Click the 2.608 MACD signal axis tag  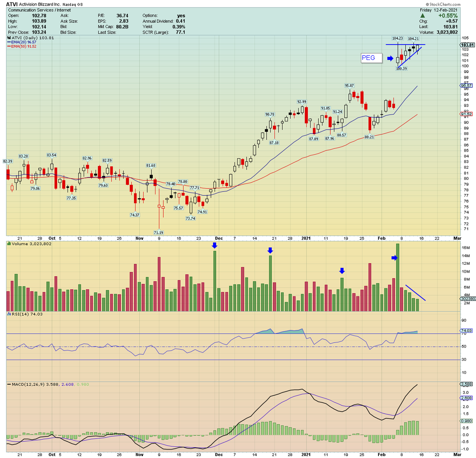(x=466, y=398)
